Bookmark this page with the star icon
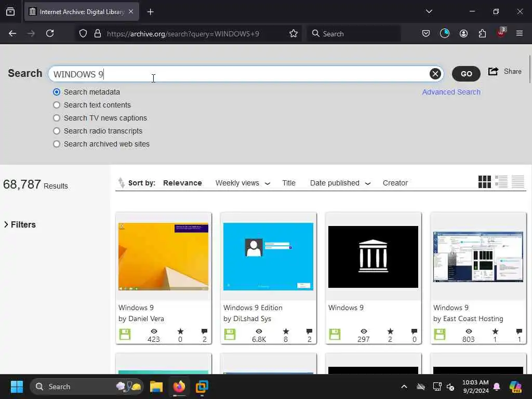532x399 pixels. tap(294, 33)
